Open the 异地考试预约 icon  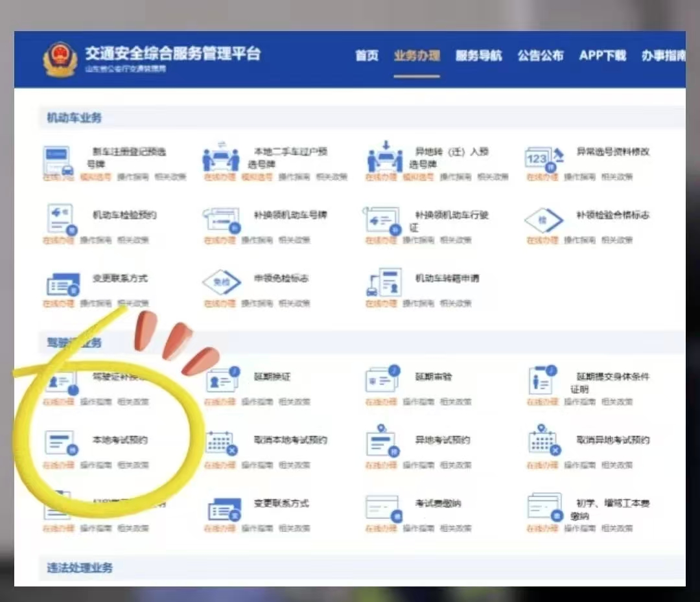382,442
